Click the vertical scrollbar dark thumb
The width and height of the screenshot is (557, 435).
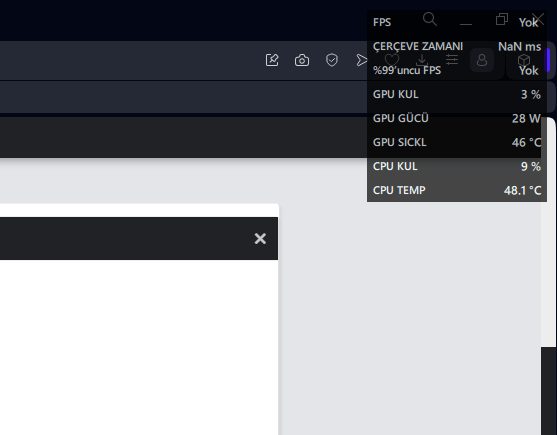pos(548,391)
